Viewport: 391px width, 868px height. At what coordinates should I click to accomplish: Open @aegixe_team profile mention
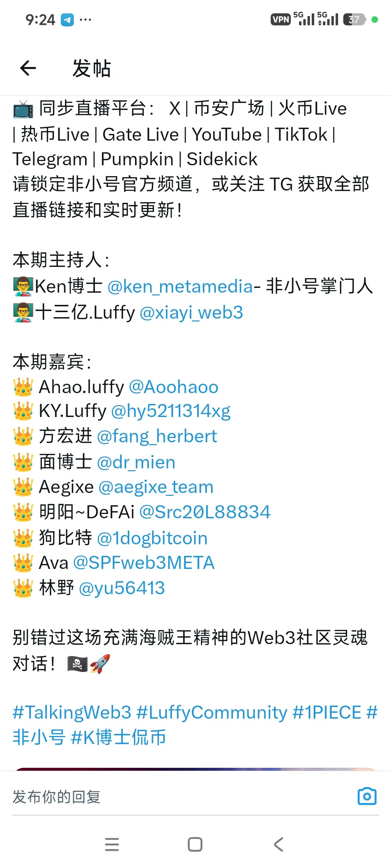pos(156,488)
